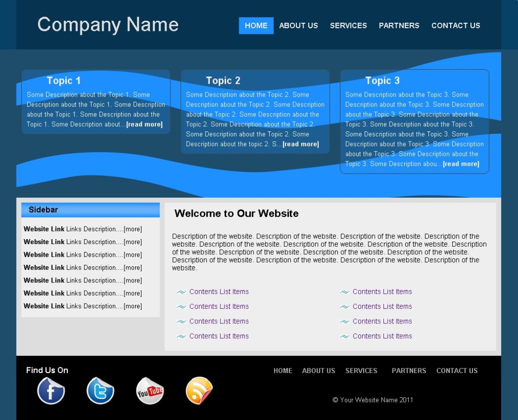Screen dimensions: 518x420
Task: Open PARTNERS from the top navigation
Action: (x=399, y=25)
